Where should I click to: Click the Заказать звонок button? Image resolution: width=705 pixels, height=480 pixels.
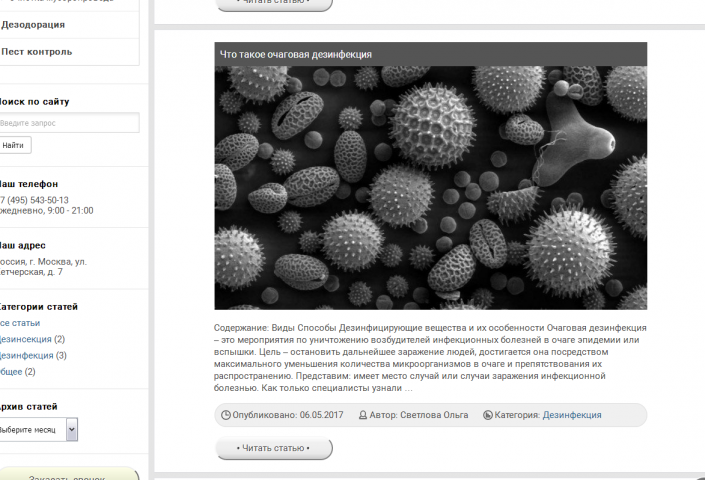[x=67, y=476]
